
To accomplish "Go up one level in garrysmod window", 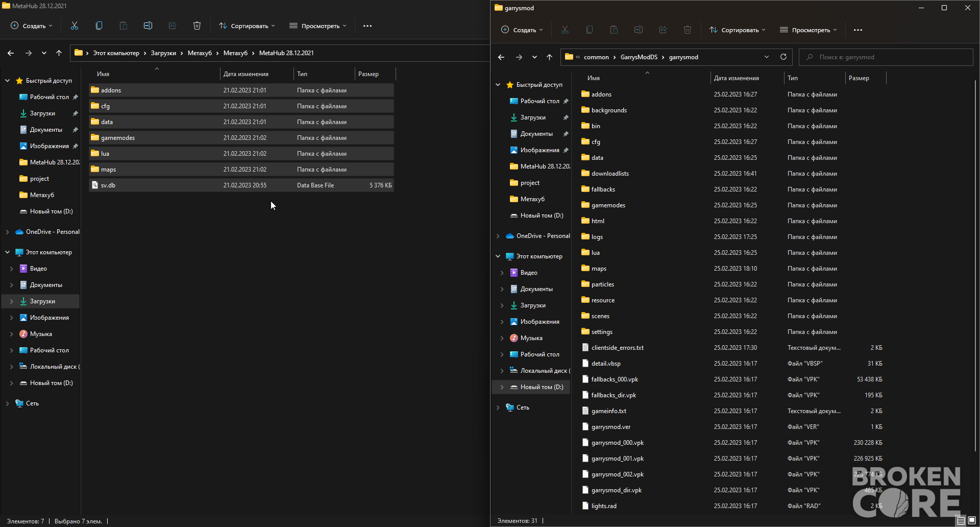I will (550, 57).
